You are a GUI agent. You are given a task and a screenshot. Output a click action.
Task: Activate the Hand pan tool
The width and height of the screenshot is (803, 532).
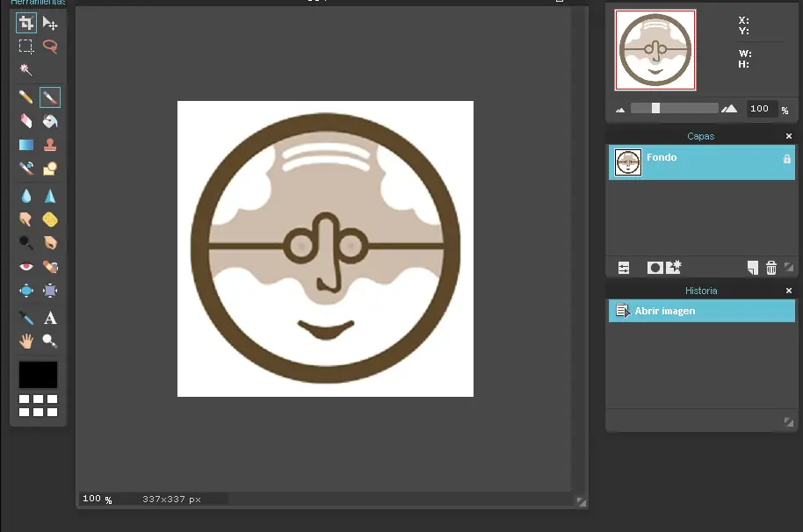coord(26,341)
